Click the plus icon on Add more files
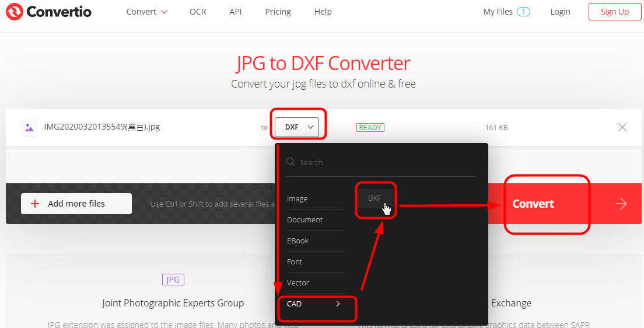 36,204
